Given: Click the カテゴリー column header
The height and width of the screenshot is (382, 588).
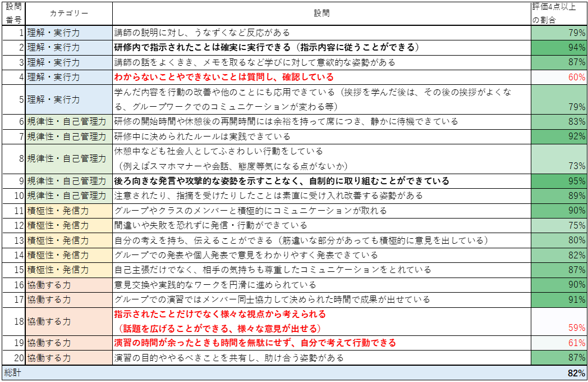Looking at the screenshot, I should click(69, 13).
